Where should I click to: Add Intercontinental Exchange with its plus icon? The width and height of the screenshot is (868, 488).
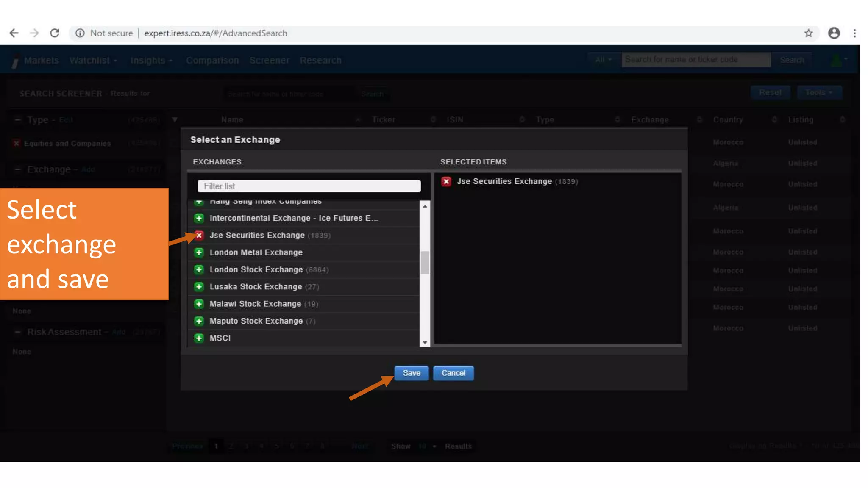[x=199, y=218]
